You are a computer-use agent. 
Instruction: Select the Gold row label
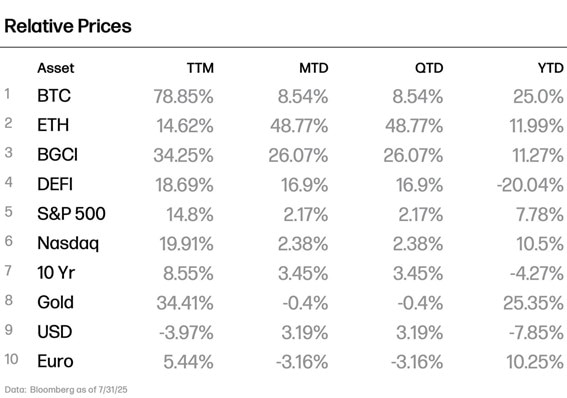click(x=55, y=302)
